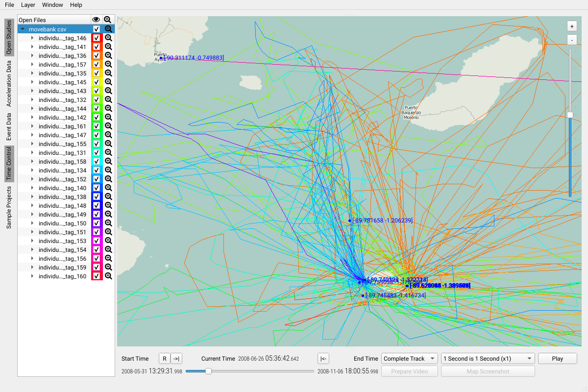Click the current time slider handle

(x=208, y=371)
